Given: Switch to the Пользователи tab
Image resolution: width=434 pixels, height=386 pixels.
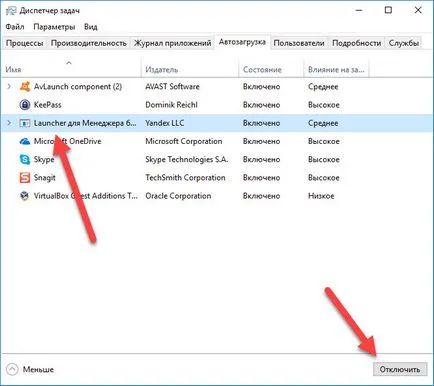Looking at the screenshot, I should (299, 43).
